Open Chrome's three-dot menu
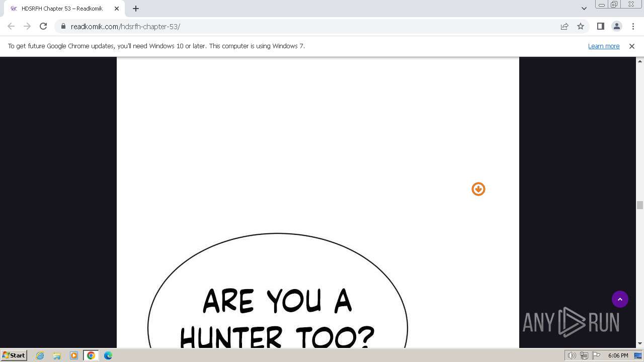Screen dimensions: 644x362 (632, 26)
